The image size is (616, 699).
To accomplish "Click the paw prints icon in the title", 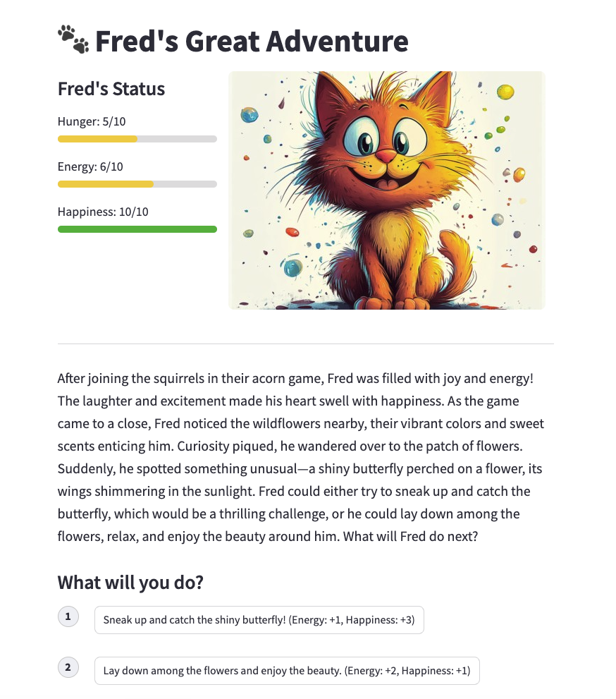I will pyautogui.click(x=73, y=40).
